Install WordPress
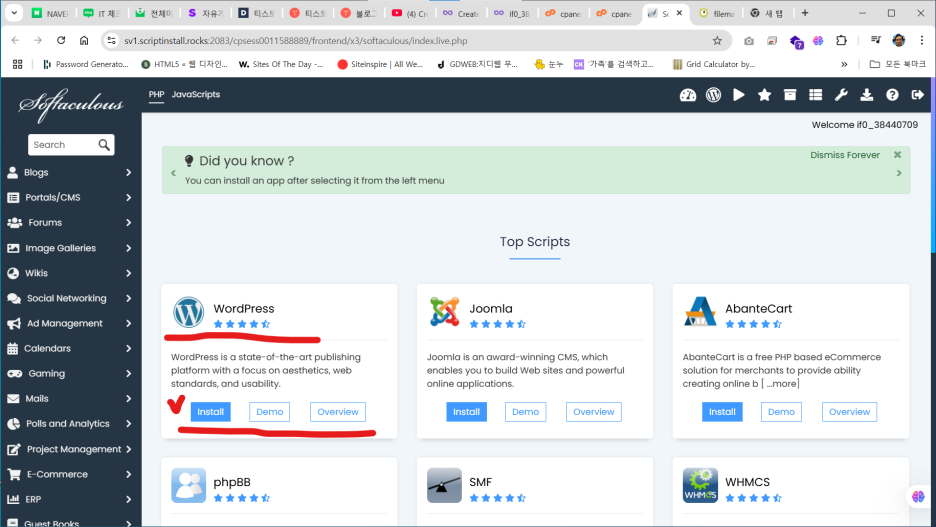The width and height of the screenshot is (936, 527). pos(210,412)
